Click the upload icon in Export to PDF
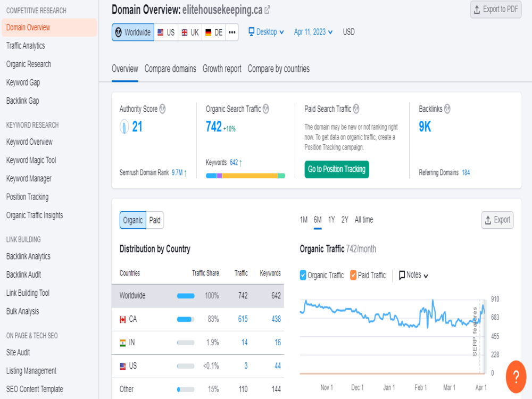Viewport: 532px width, 399px height. tap(477, 10)
